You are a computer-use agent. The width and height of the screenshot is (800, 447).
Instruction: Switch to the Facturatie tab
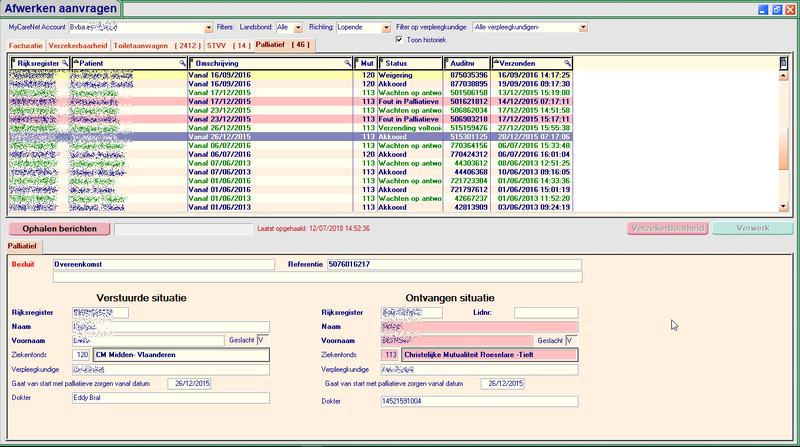26,46
